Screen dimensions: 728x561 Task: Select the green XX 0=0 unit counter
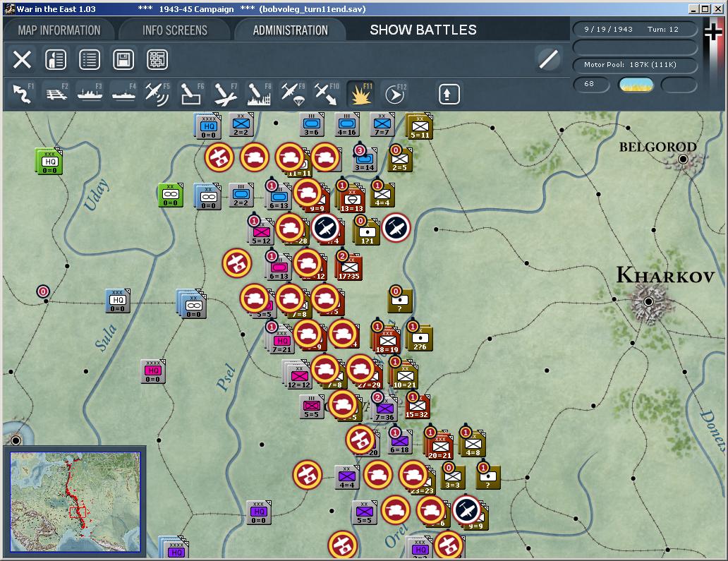click(x=171, y=195)
